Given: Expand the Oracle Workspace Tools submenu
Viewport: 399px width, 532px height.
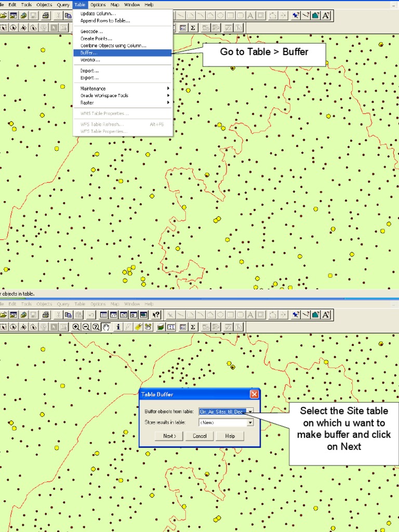Looking at the screenshot, I should (x=123, y=96).
